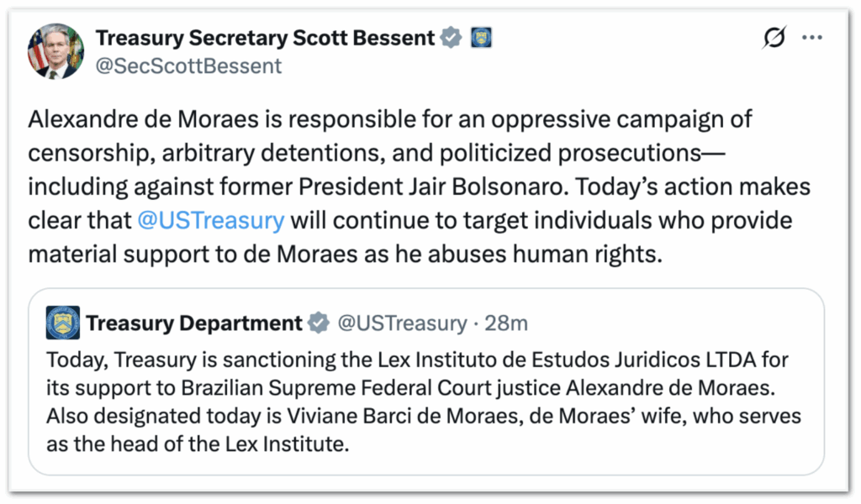Click the gray @USTreasury handle in quoted tweet
Screen dimensions: 861x504
[401, 323]
